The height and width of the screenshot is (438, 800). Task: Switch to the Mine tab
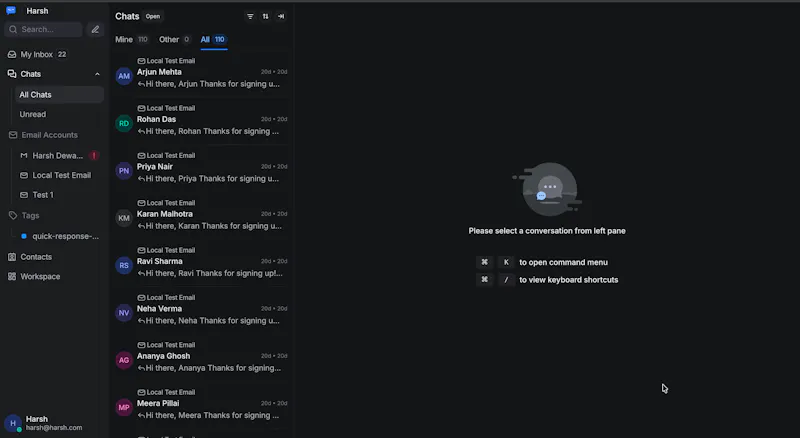coord(131,39)
